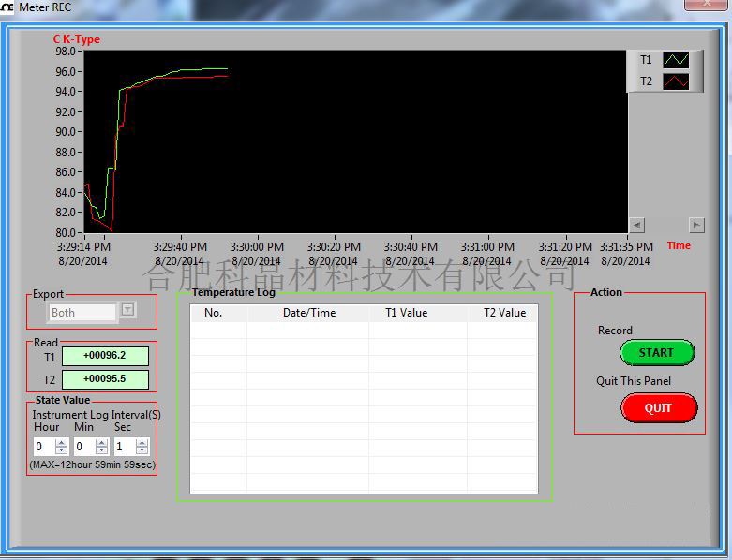Close the Meter REC window

[x=708, y=5]
